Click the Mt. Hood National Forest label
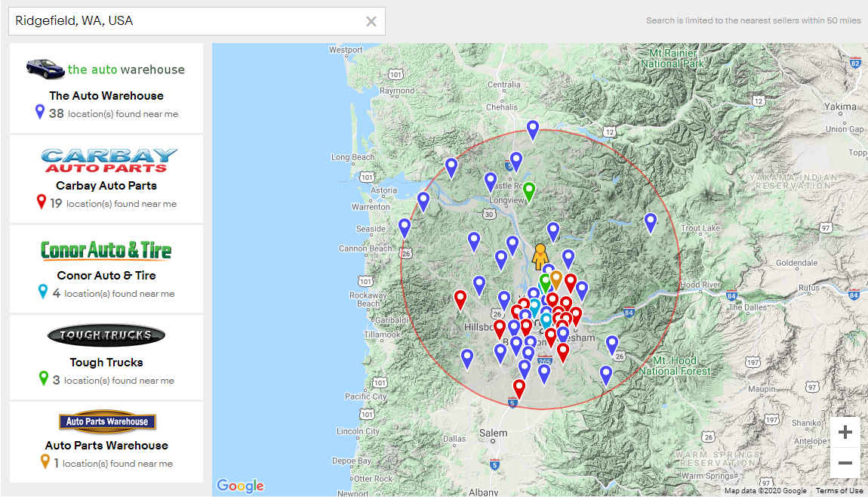868x497 pixels. (675, 366)
